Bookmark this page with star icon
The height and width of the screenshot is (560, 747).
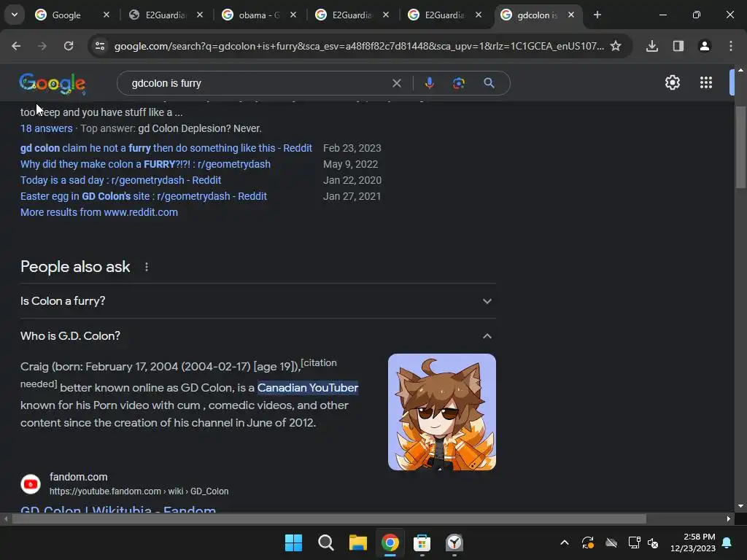(616, 46)
